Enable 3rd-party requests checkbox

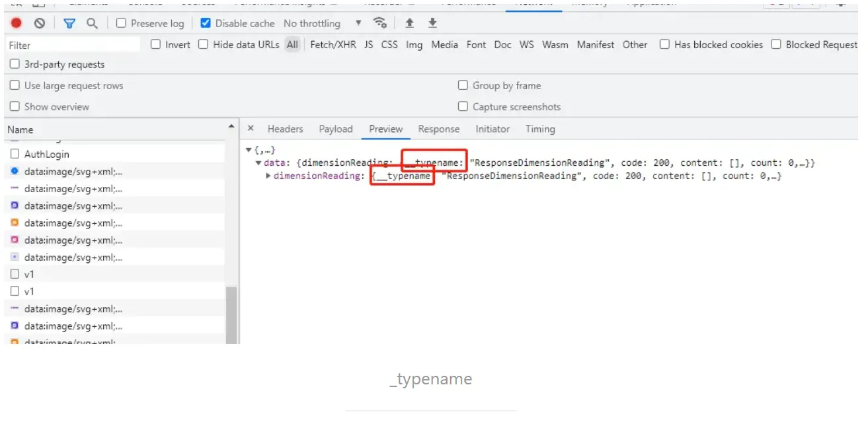tap(15, 64)
